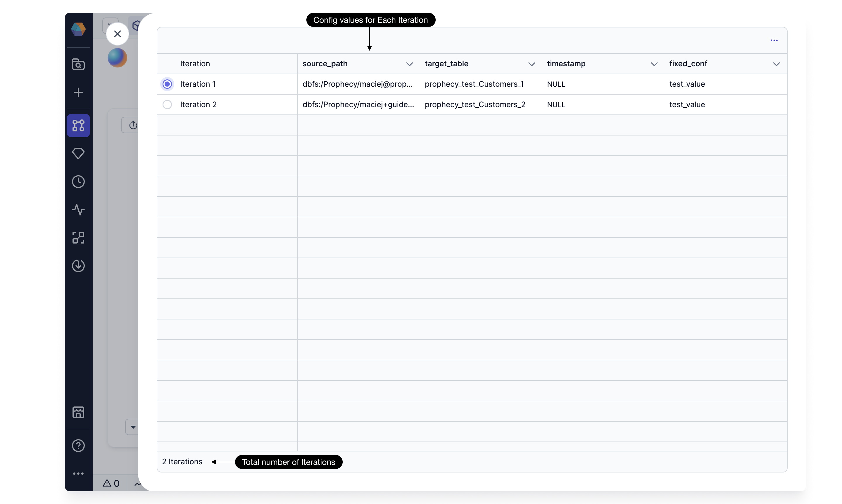Close the iterations panel with X button
This screenshot has width=842, height=504.
point(117,34)
